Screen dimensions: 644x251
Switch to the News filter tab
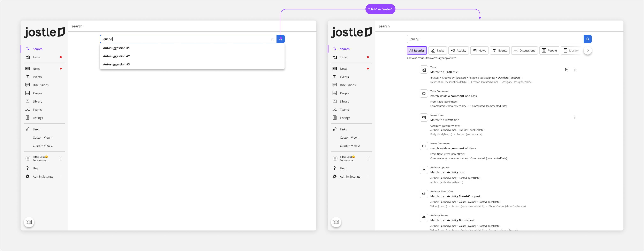coord(479,50)
